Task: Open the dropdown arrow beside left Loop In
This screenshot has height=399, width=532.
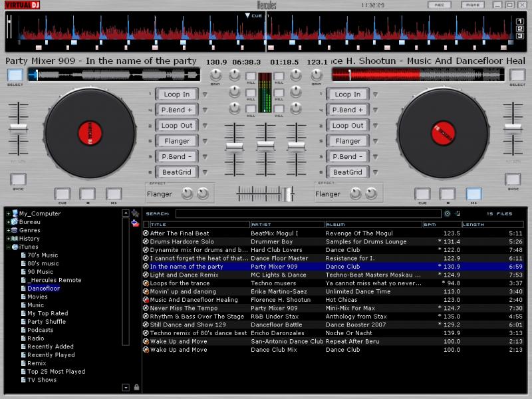Action: coord(205,94)
